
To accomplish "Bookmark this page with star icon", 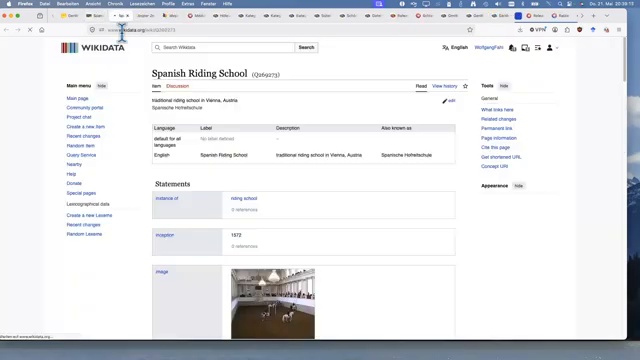I will 470,30.
